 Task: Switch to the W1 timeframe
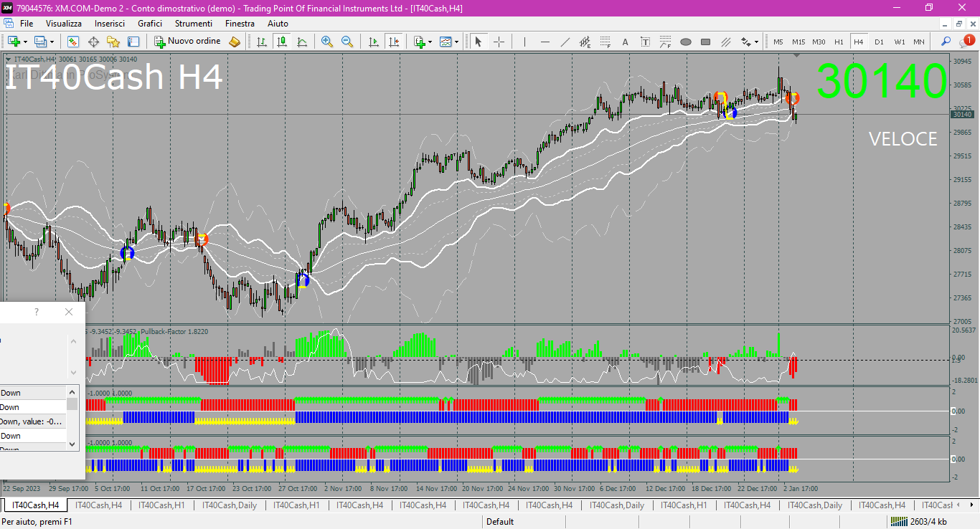899,42
